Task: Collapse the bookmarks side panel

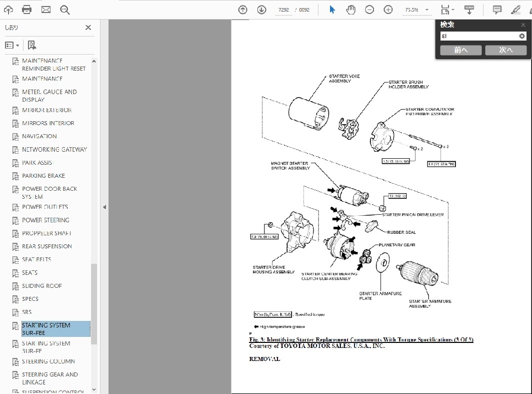Action: tap(104, 207)
